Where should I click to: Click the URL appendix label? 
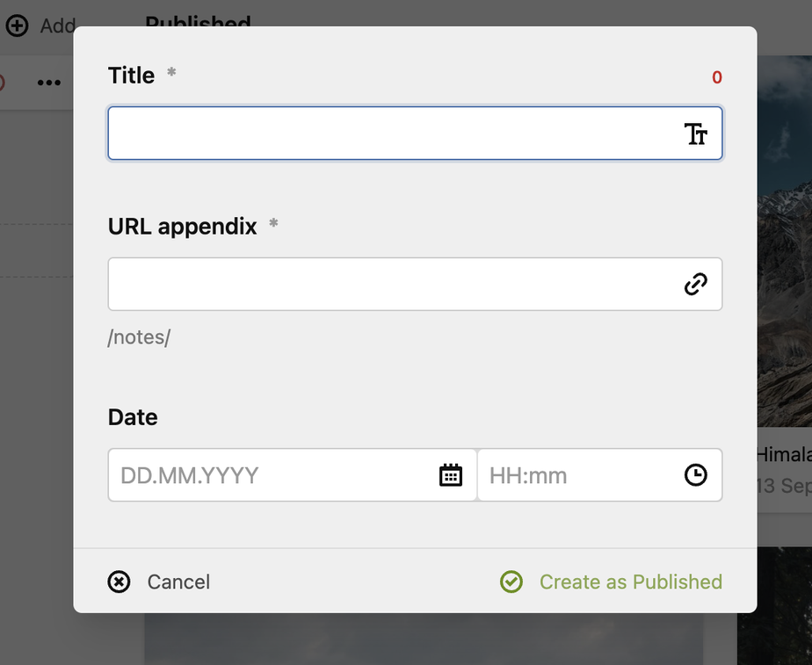point(182,227)
